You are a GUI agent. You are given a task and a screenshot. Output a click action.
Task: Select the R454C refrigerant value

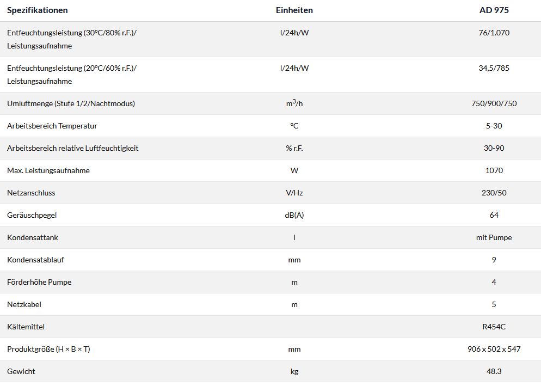coord(494,327)
